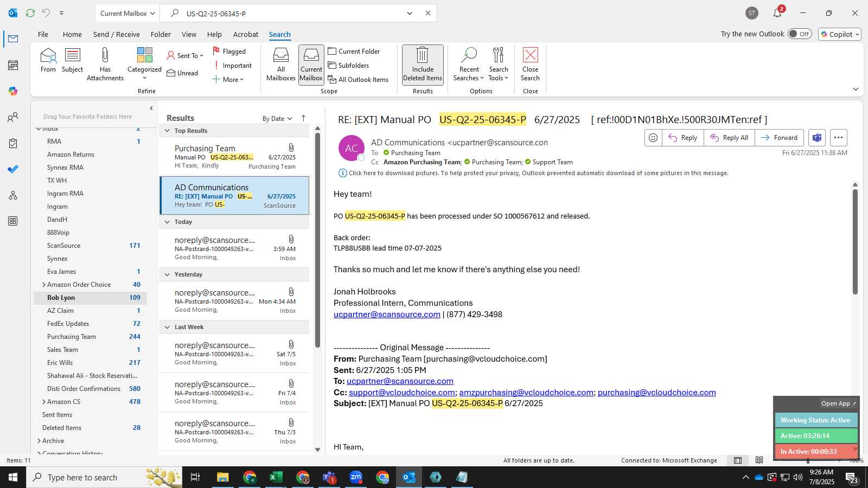Open Search Tools menu
This screenshot has height=488, width=868.
coord(499,64)
